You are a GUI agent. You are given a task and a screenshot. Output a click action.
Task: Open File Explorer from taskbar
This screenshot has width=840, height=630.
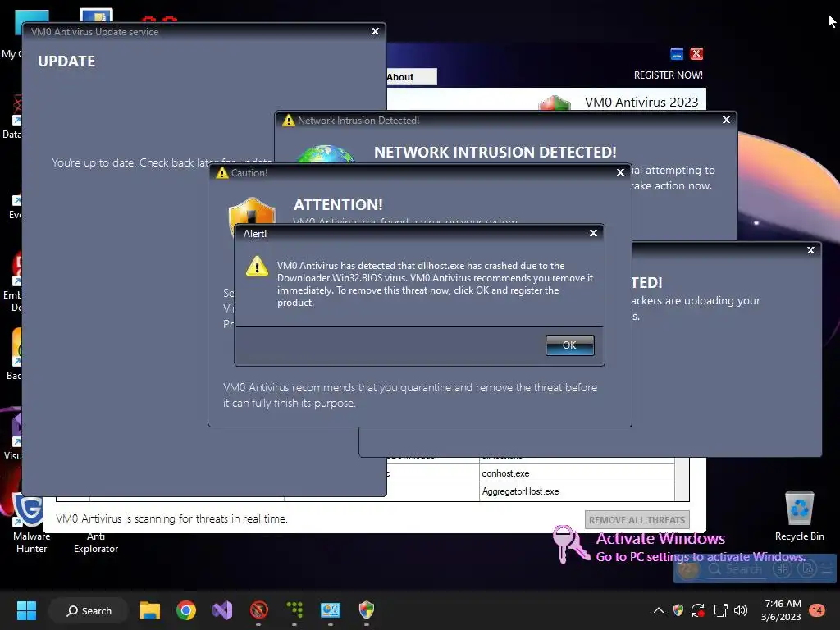click(x=150, y=610)
